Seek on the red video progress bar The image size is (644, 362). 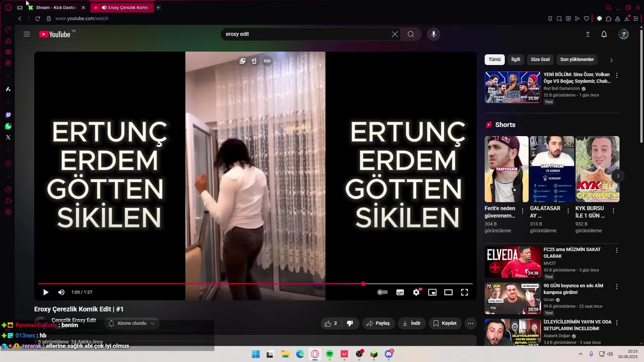click(255, 284)
